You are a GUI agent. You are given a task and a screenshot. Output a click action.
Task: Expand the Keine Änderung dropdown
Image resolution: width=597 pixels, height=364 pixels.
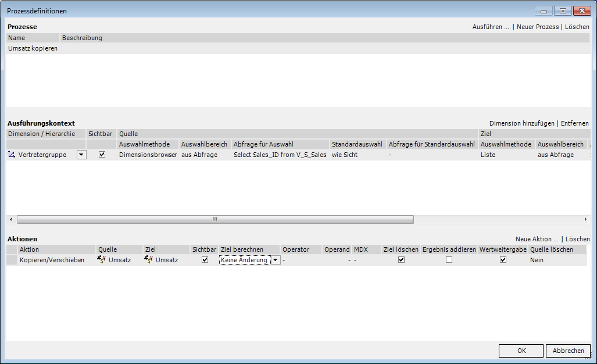tap(275, 260)
